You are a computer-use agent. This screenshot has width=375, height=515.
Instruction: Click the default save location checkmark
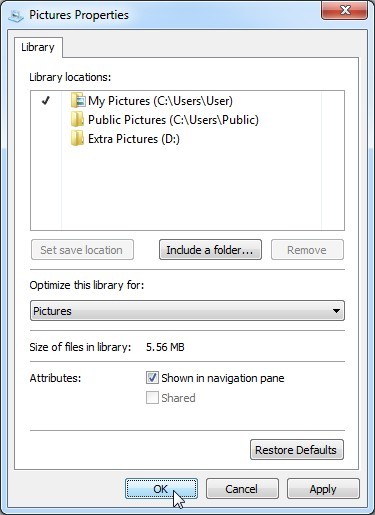(x=46, y=100)
